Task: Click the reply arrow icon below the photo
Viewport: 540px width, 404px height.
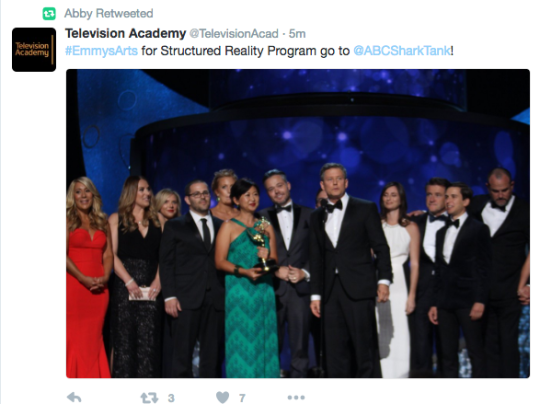Action: tap(74, 397)
